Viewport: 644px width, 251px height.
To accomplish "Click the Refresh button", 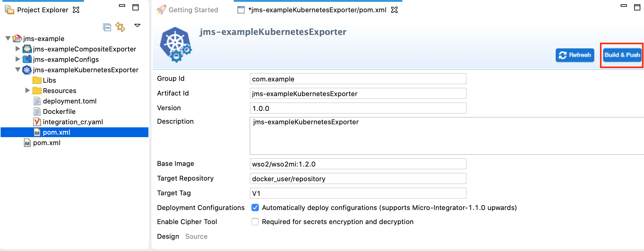I will 575,55.
